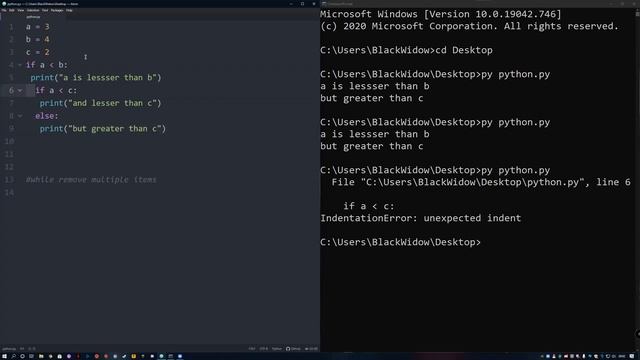
Task: Click python.py file name in Atom status bar
Action: [x=9, y=349]
